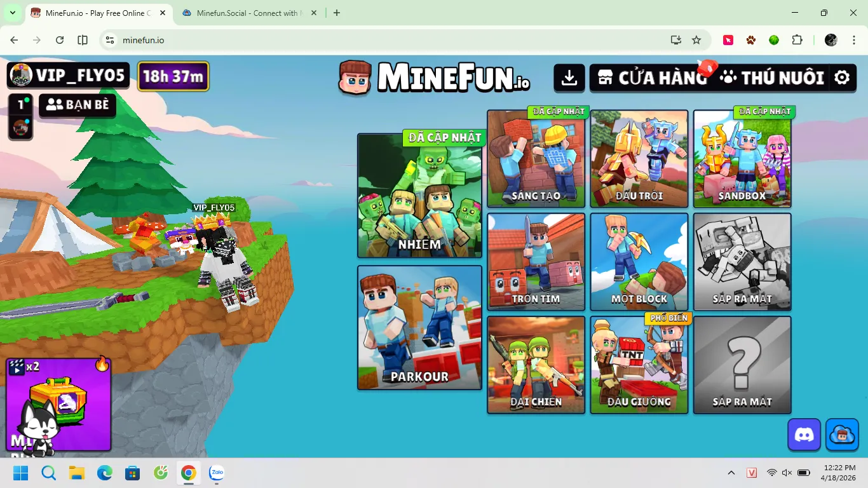Click the UniKey V tray icon
This screenshot has width=868, height=488.
coord(752,473)
